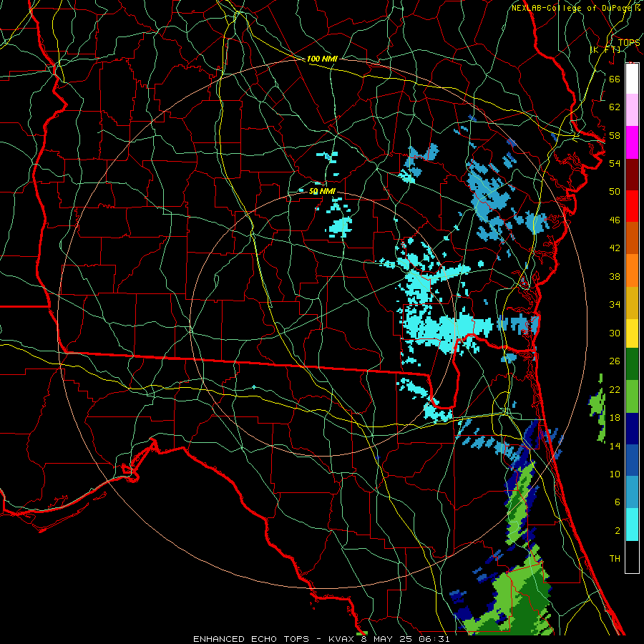Click the '100 NMI' range ring label
The image size is (644, 644).
322,59
